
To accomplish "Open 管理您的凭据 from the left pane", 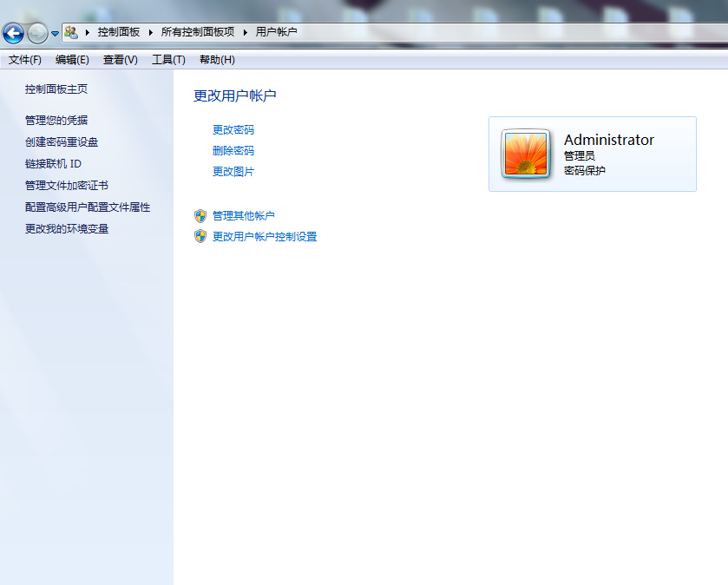I will 56,121.
